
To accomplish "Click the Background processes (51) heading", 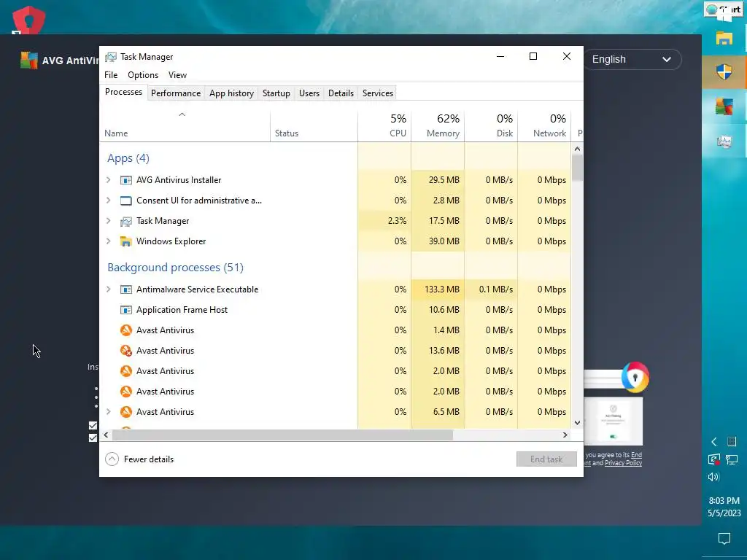I will pyautogui.click(x=175, y=268).
